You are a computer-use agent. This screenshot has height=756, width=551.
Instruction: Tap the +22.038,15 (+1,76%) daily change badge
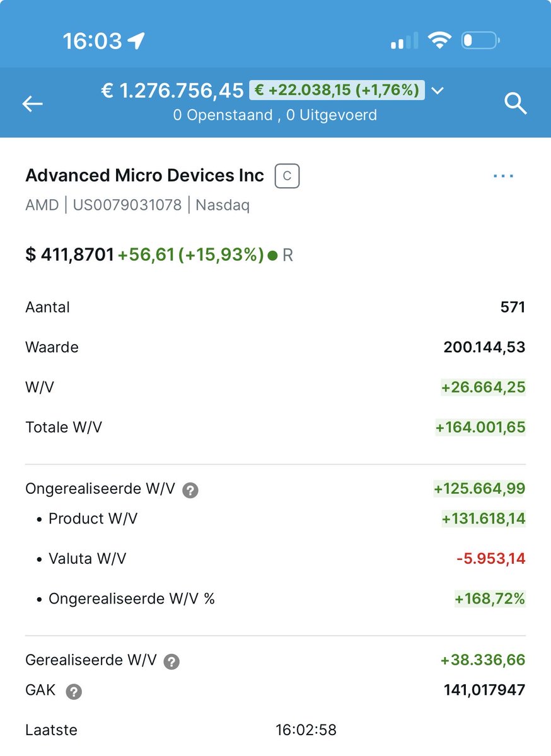coord(337,90)
